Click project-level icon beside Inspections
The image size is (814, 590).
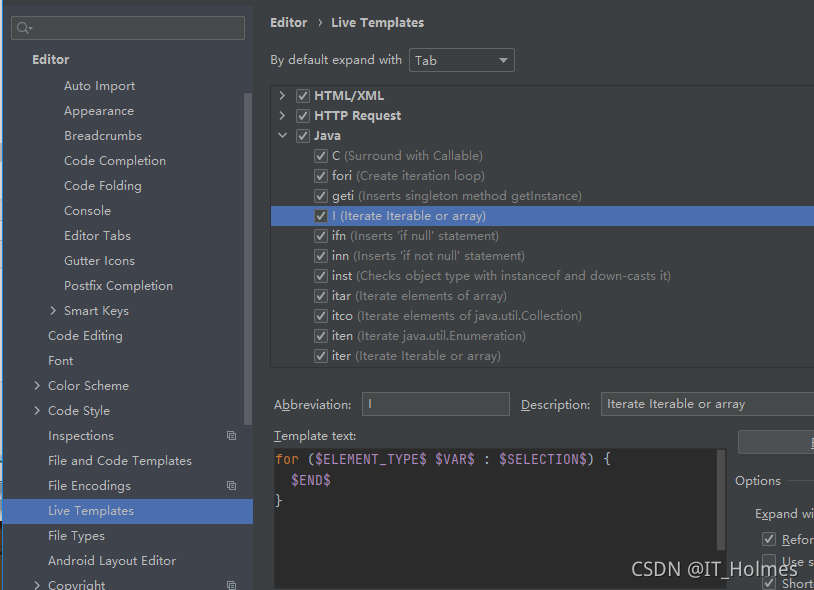pyautogui.click(x=232, y=436)
